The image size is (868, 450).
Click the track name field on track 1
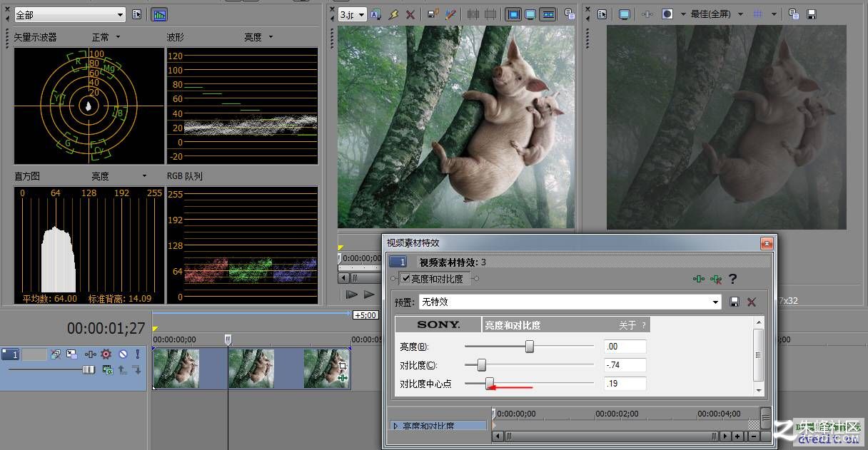(34, 354)
